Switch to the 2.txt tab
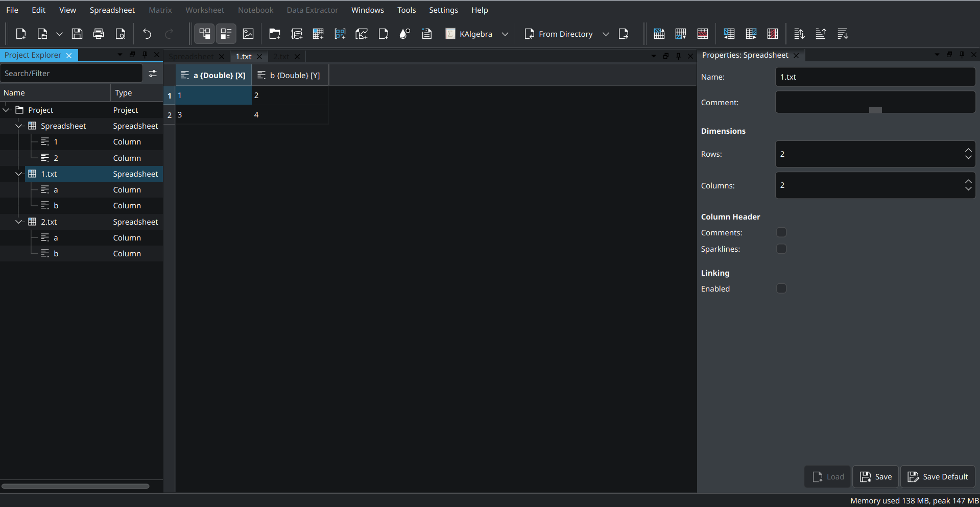 (281, 57)
